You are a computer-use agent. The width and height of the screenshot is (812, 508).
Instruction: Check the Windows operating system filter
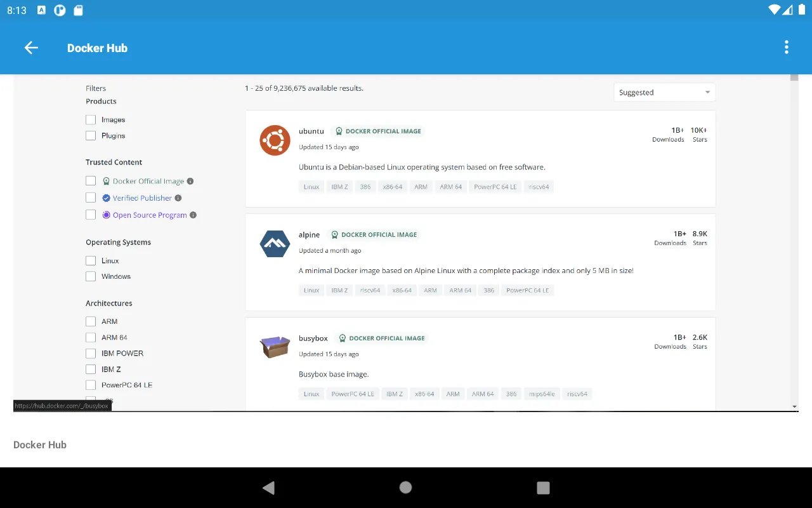[x=91, y=276]
